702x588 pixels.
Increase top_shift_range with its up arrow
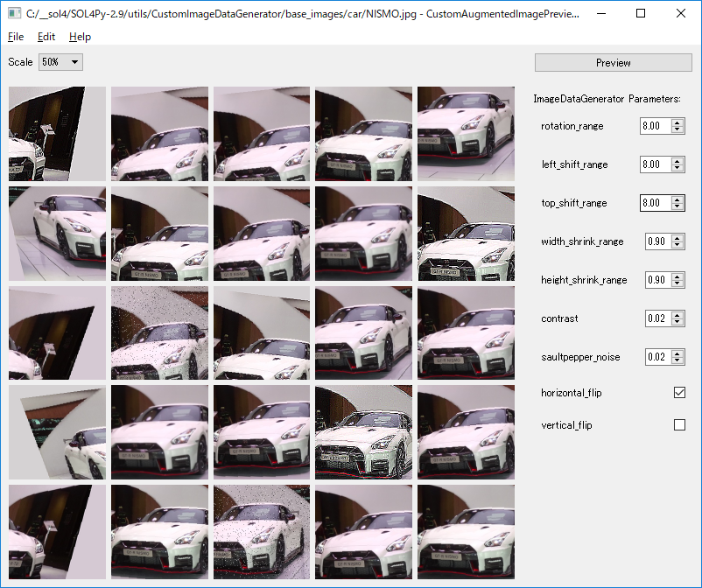pyautogui.click(x=677, y=199)
